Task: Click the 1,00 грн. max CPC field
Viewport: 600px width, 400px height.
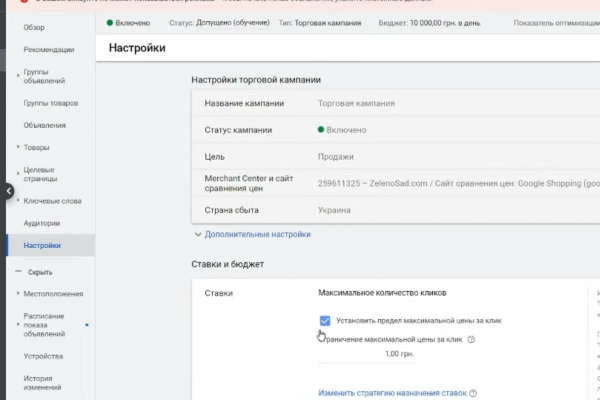Action: [398, 354]
